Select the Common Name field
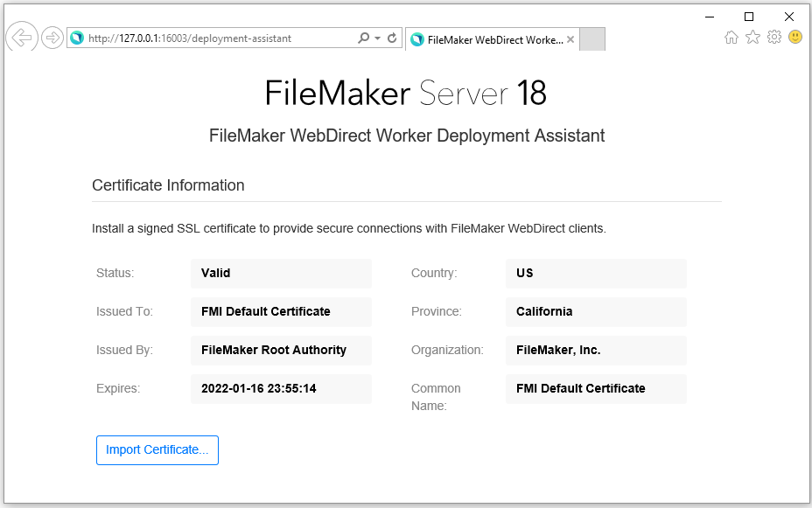The height and width of the screenshot is (508, 812). 596,388
